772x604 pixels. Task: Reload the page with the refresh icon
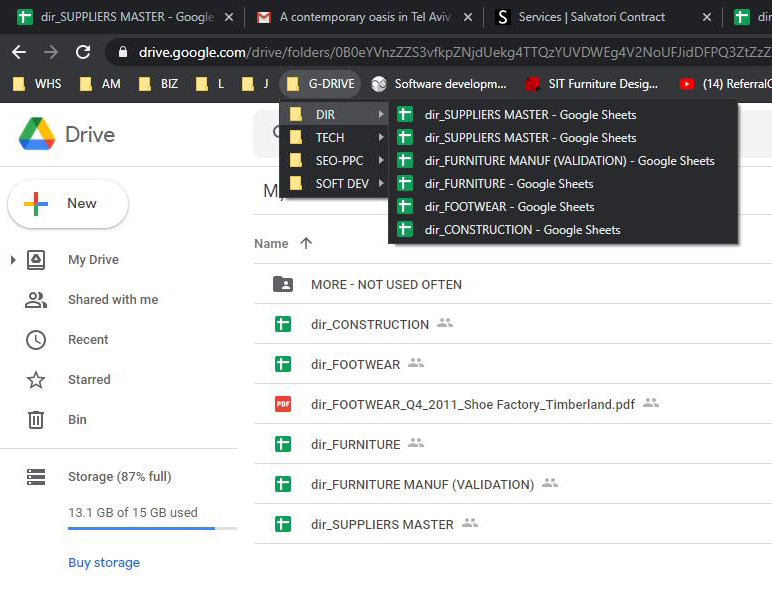click(83, 52)
